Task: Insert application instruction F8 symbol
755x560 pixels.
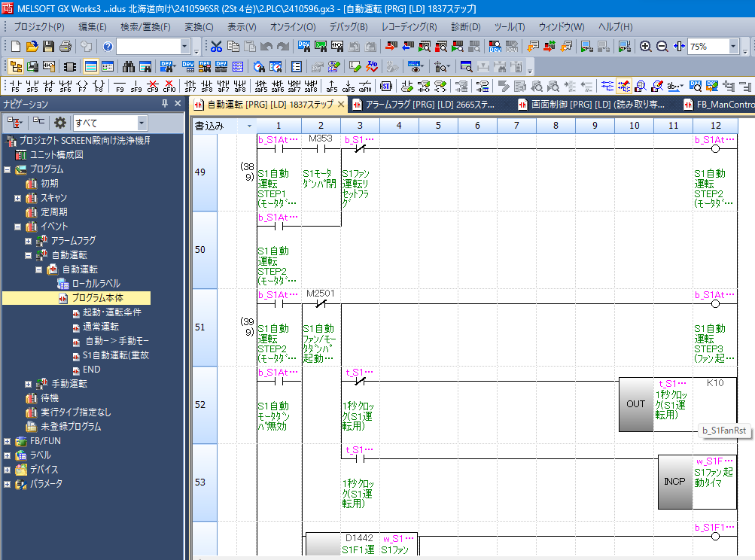Action: (99, 86)
